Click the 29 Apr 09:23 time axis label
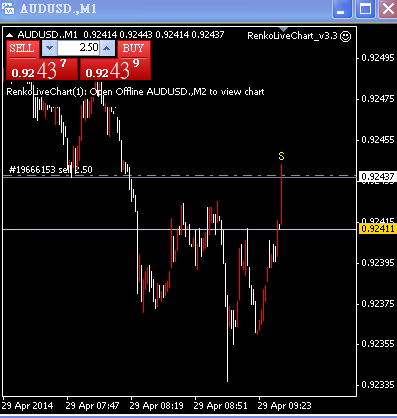This screenshot has height=418, width=397. click(x=284, y=406)
